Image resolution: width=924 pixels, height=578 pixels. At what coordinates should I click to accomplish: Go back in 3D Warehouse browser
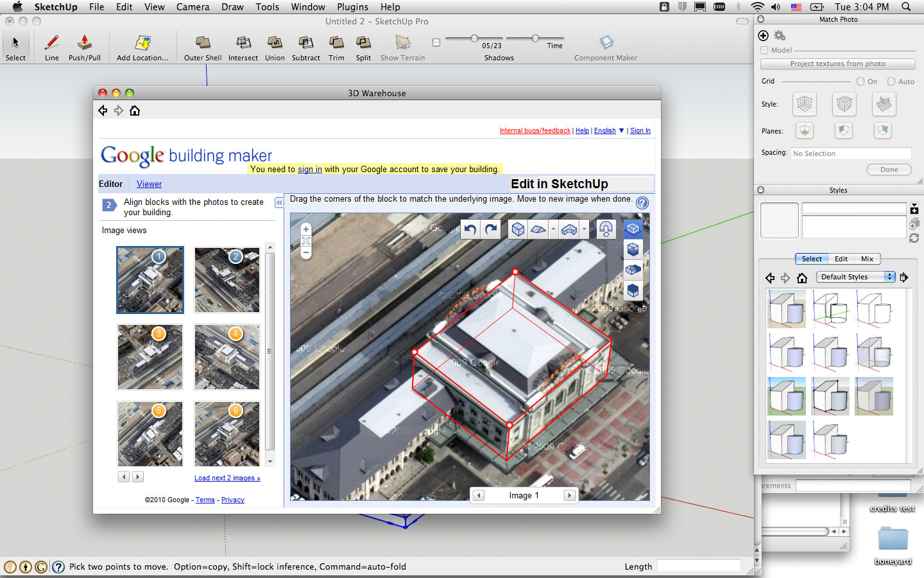(103, 111)
